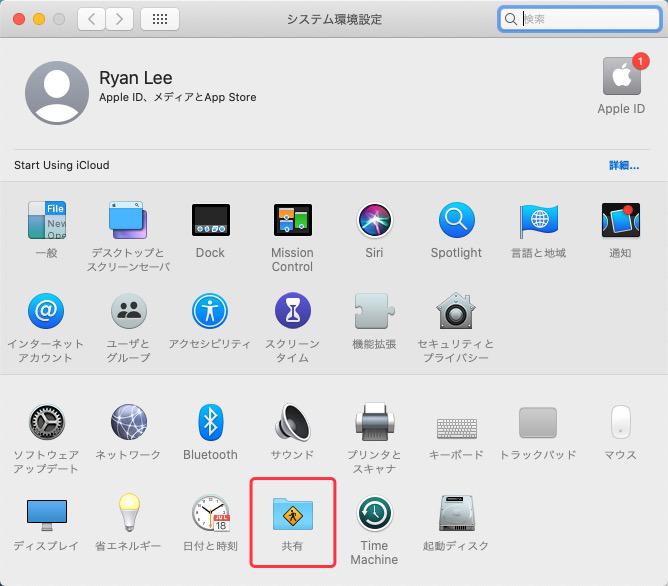
Task: Open インターネットアカウント preferences
Action: point(46,311)
